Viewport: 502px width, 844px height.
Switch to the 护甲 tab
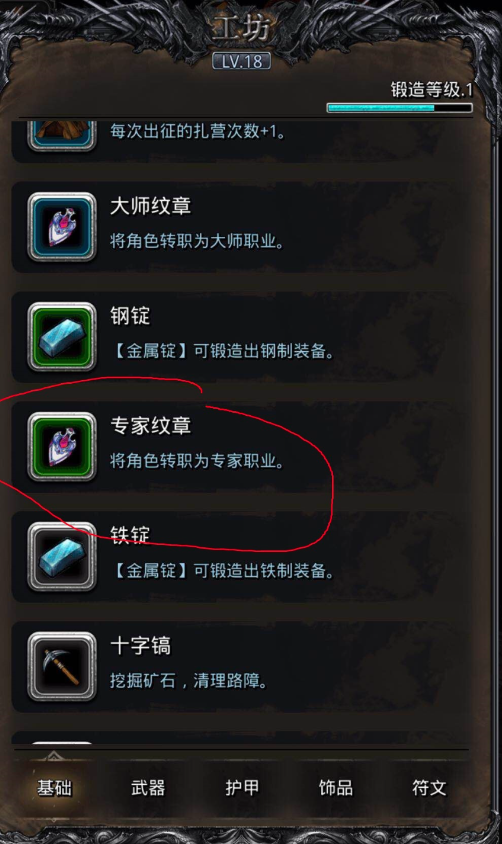click(x=242, y=788)
